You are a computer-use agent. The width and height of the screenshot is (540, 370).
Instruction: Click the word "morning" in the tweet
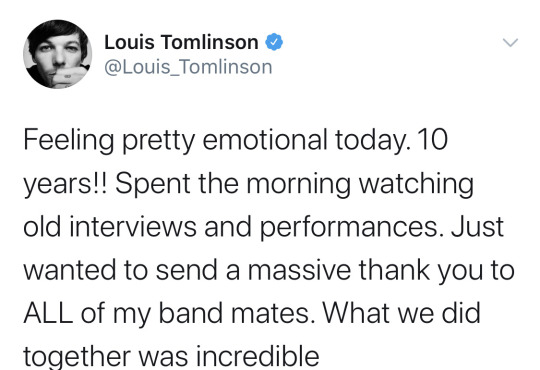point(299,185)
